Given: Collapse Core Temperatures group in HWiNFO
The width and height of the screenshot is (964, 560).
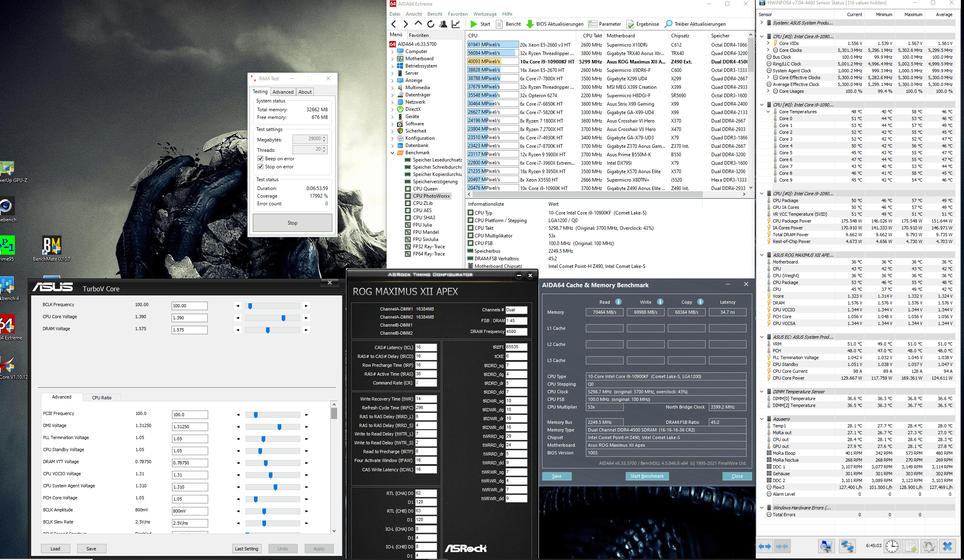Looking at the screenshot, I should (x=768, y=112).
